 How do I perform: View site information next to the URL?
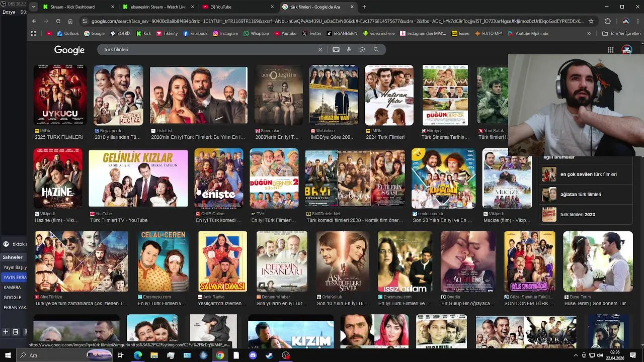click(x=85, y=21)
